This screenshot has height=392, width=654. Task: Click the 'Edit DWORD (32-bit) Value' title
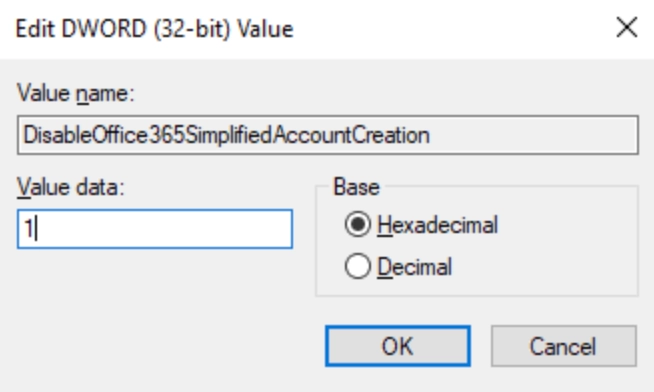(155, 29)
